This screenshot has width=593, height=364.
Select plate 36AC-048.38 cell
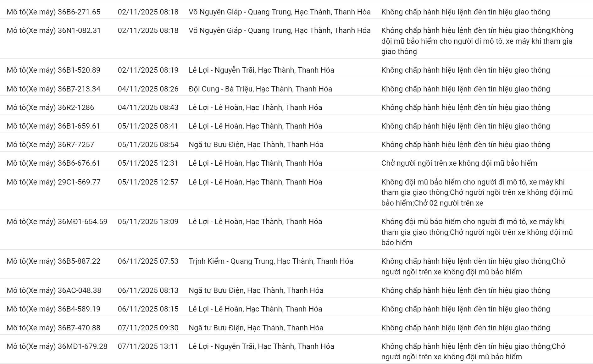click(x=54, y=290)
